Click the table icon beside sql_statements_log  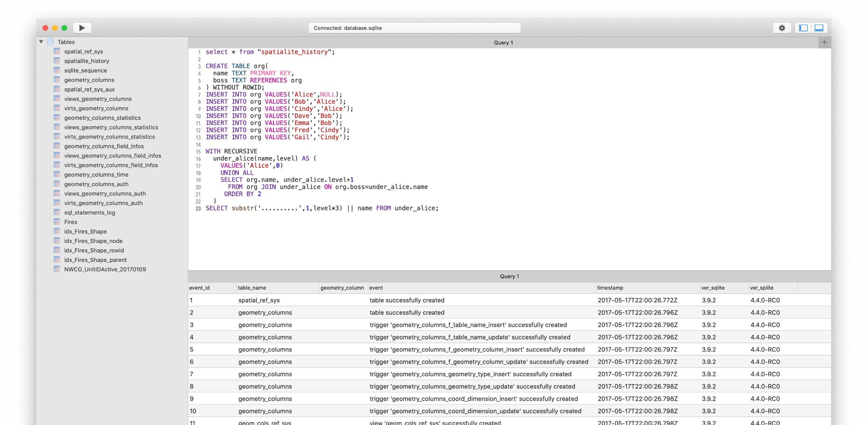click(57, 212)
